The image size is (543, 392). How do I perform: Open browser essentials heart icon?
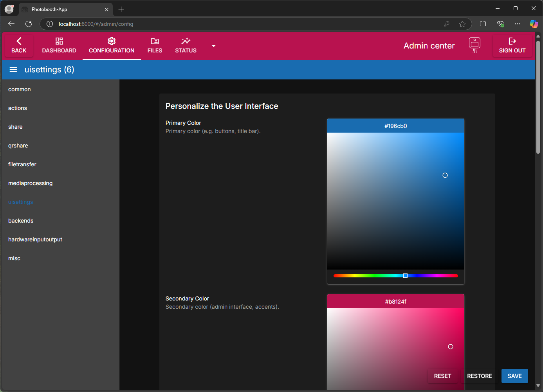[500, 24]
